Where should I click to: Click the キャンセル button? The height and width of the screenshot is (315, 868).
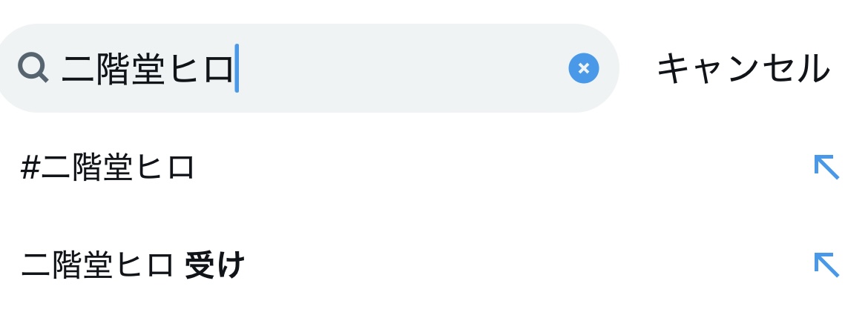click(x=743, y=68)
